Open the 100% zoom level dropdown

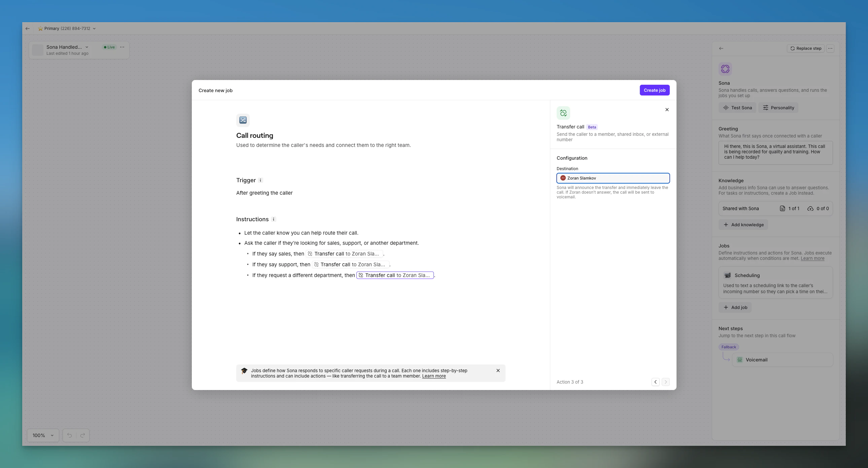(x=43, y=435)
